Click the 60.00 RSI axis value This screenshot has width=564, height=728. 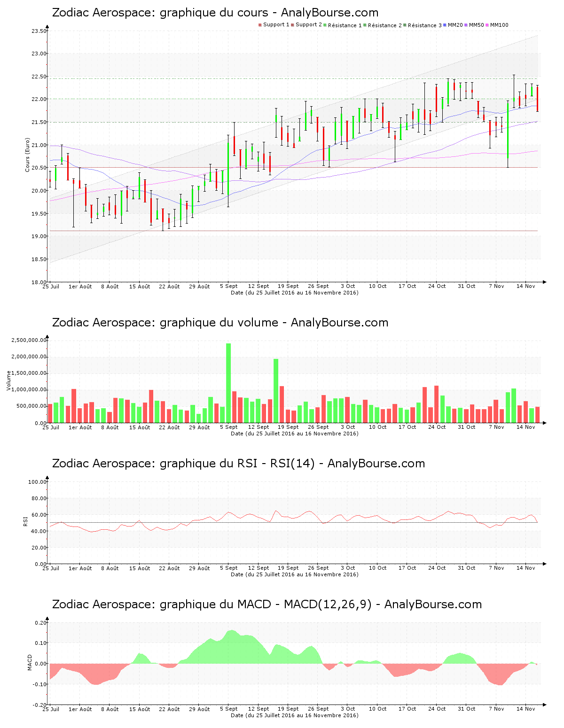tap(39, 515)
